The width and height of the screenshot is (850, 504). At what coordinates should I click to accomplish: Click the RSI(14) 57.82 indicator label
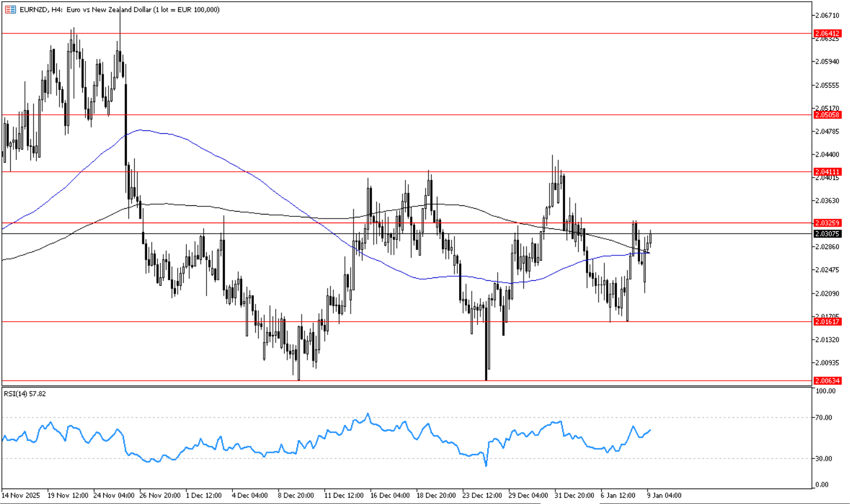pyautogui.click(x=25, y=394)
